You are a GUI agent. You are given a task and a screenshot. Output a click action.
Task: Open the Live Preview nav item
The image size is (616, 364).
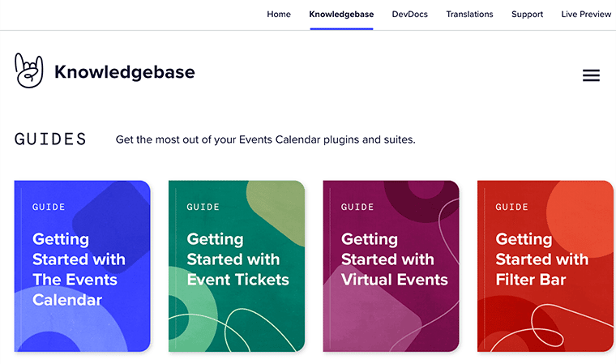(586, 14)
